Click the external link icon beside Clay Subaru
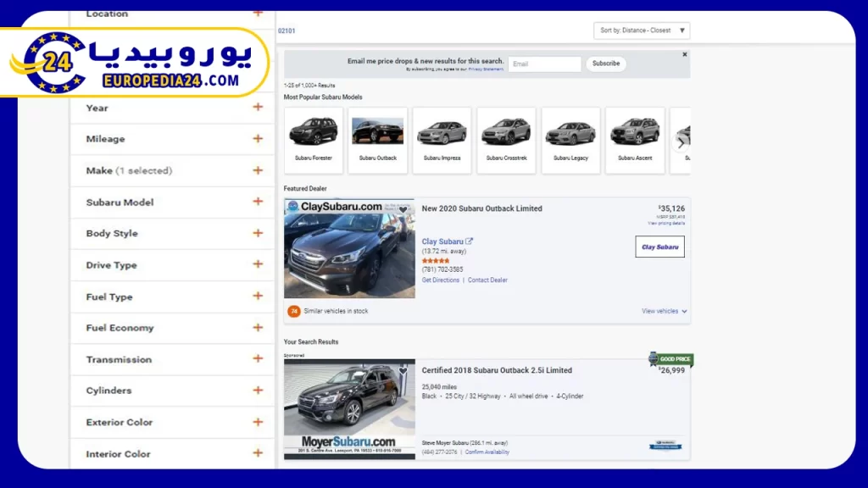868x488 pixels. coord(470,241)
